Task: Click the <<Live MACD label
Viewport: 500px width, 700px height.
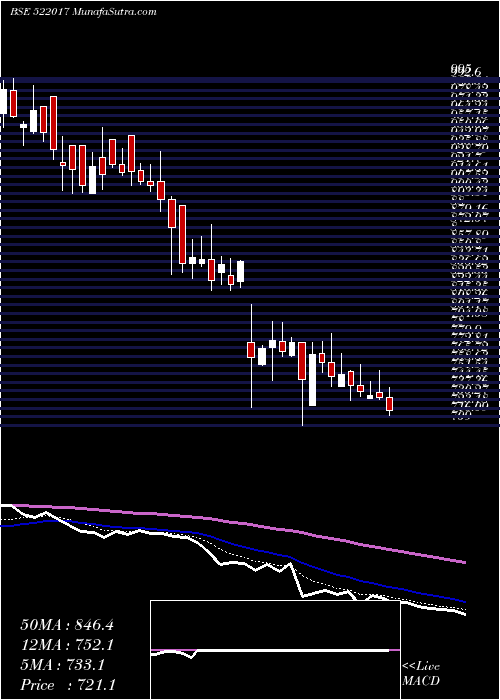Action: coord(421,674)
